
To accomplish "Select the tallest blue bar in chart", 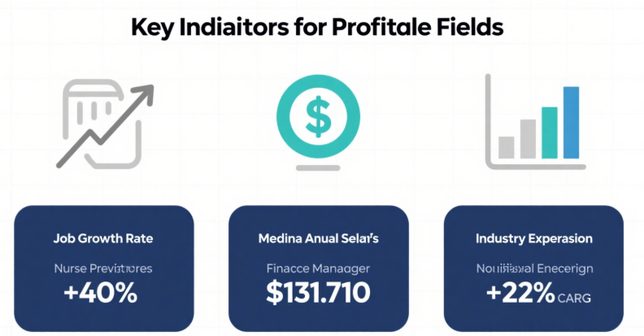I will tap(571, 122).
